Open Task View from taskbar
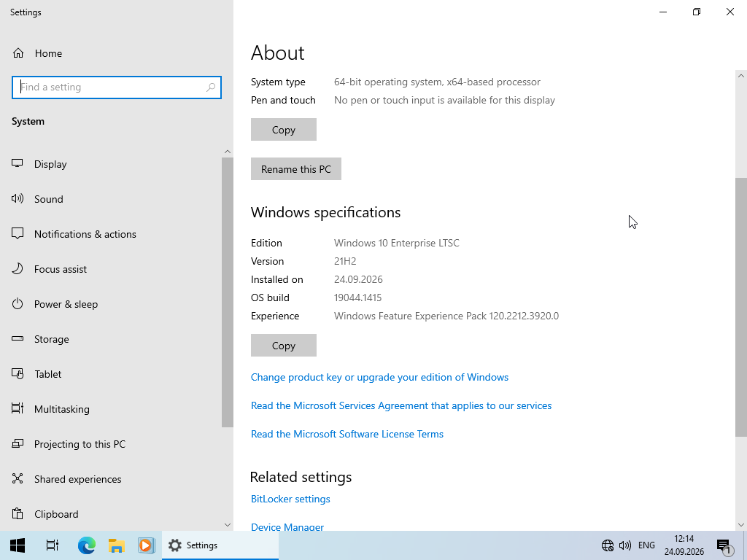 53,545
